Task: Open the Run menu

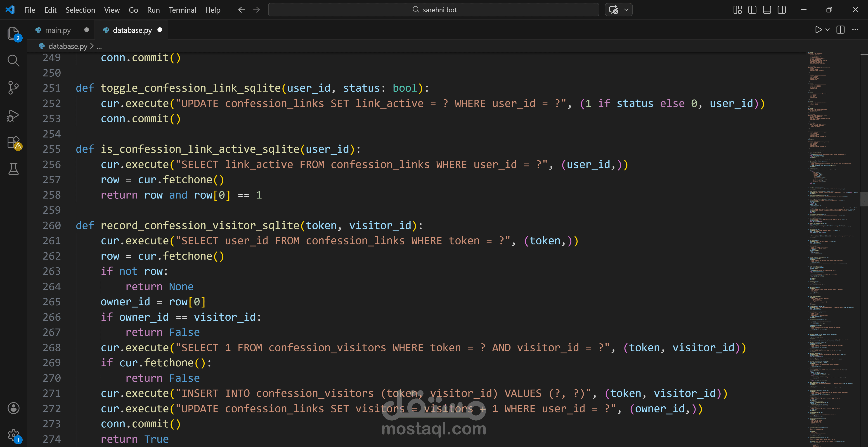Action: pos(153,10)
